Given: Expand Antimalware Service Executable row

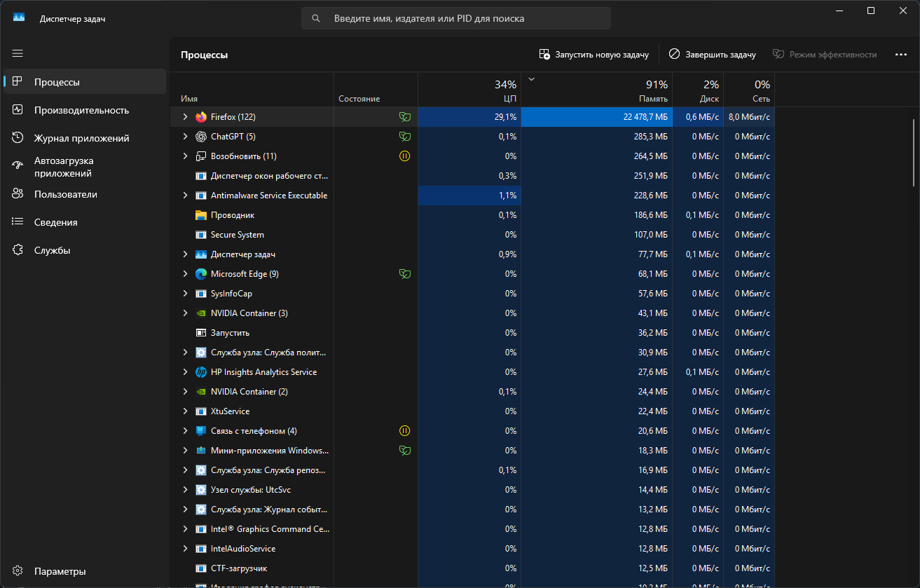Looking at the screenshot, I should click(x=185, y=196).
